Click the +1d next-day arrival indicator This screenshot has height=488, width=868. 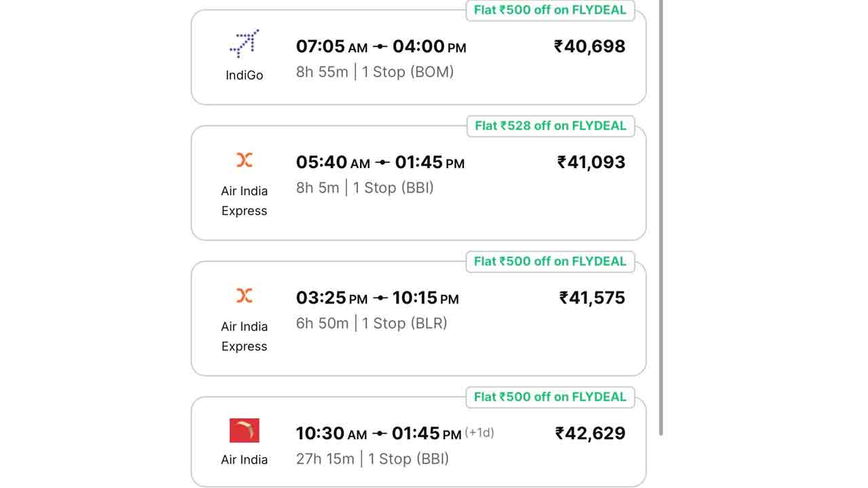coord(479,432)
